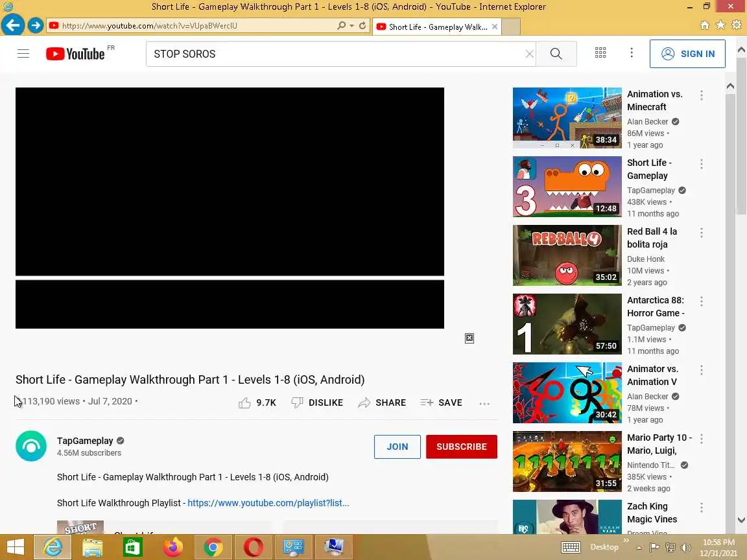
Task: Open options menu for Short Life Gameplay suggestion
Action: coord(701,164)
